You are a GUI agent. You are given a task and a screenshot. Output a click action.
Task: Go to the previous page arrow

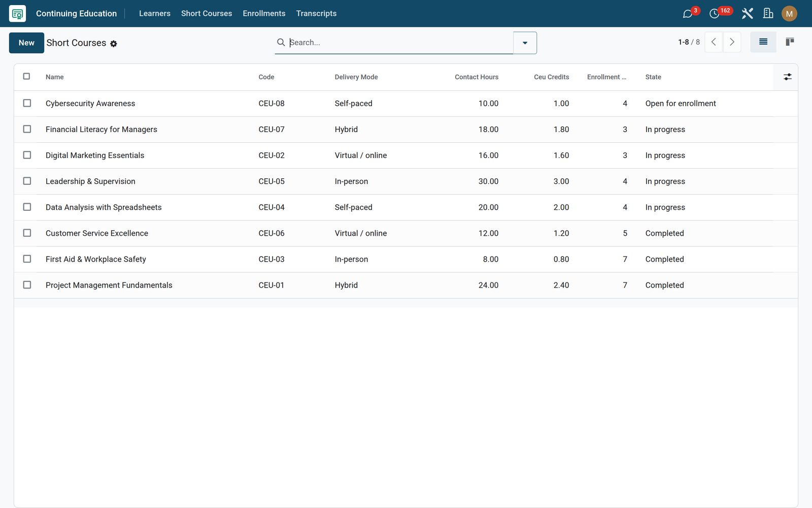pos(714,42)
